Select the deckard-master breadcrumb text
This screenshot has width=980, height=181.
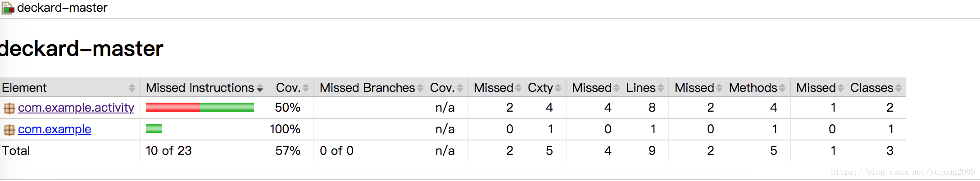[62, 8]
